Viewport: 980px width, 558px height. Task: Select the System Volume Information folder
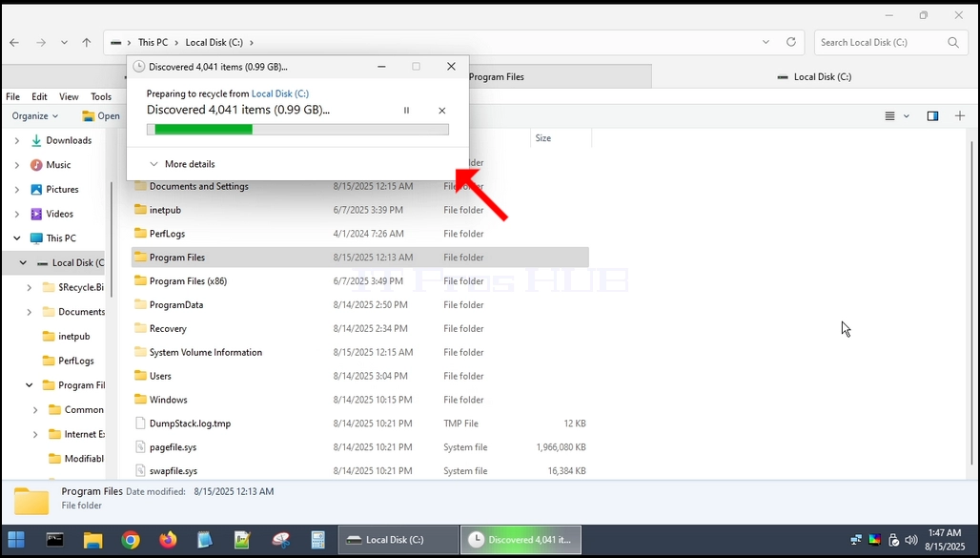(x=360, y=352)
